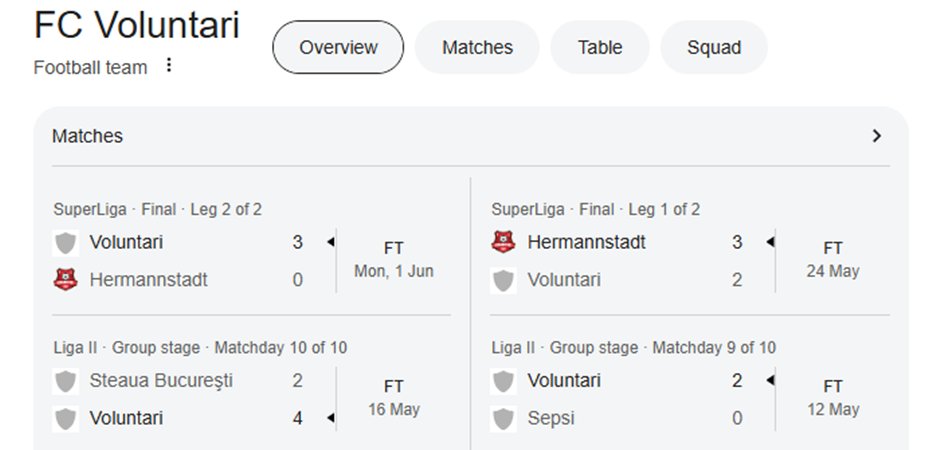Open the Liga II Matchday 9 of 10 match
This screenshot has height=450, width=930.
point(690,387)
